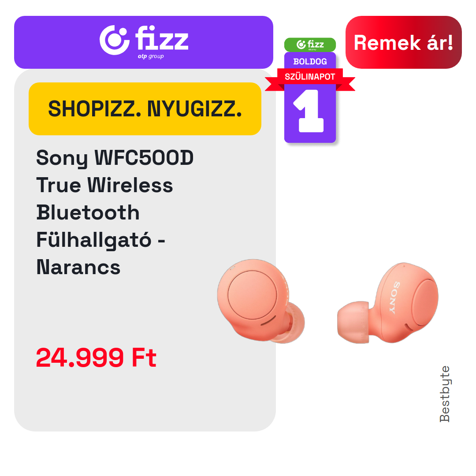
Task: Click the SONY logo on right earbud
Action: 394,297
